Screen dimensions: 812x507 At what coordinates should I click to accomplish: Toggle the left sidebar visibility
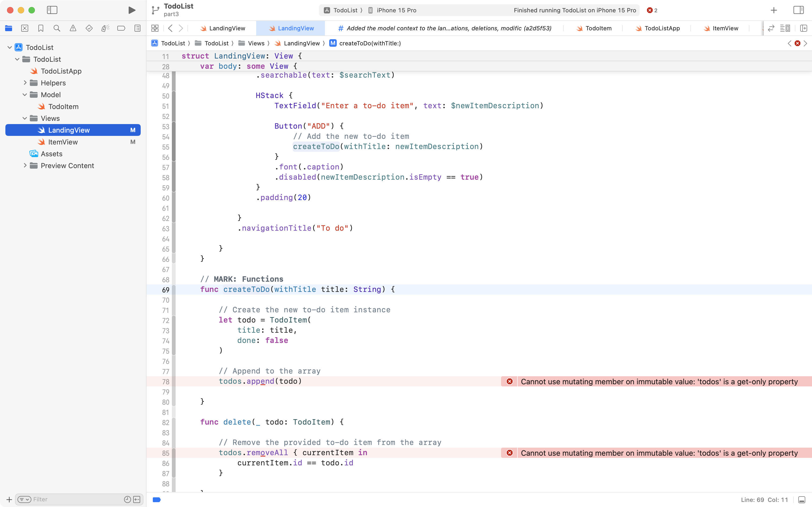52,10
